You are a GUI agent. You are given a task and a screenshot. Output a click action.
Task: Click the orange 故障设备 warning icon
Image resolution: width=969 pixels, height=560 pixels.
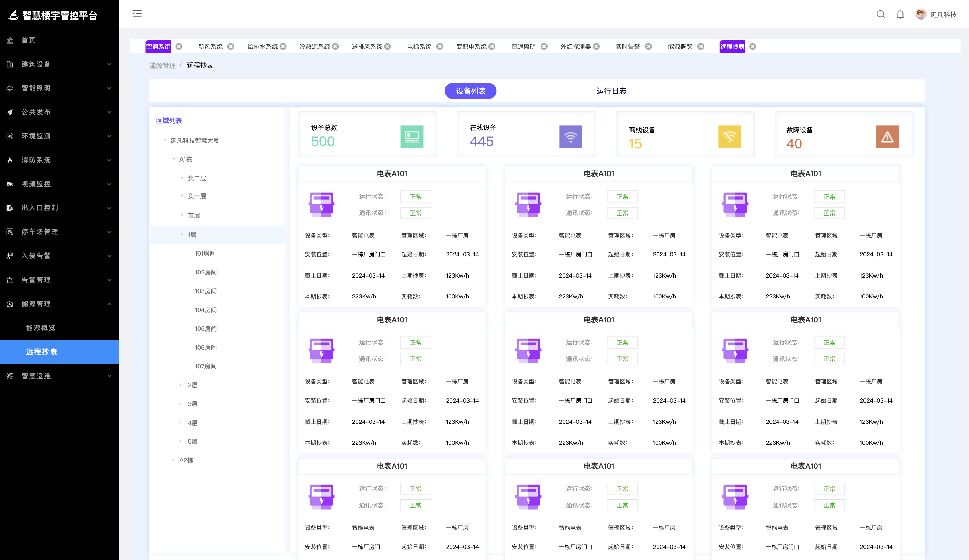(887, 137)
